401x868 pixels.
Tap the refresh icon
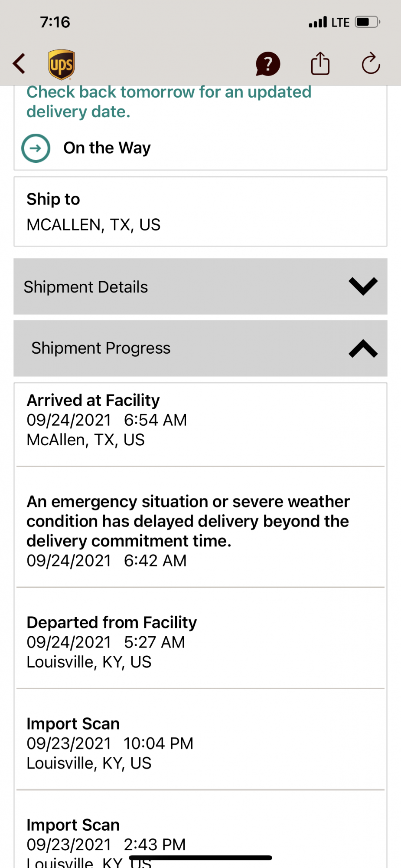point(371,64)
